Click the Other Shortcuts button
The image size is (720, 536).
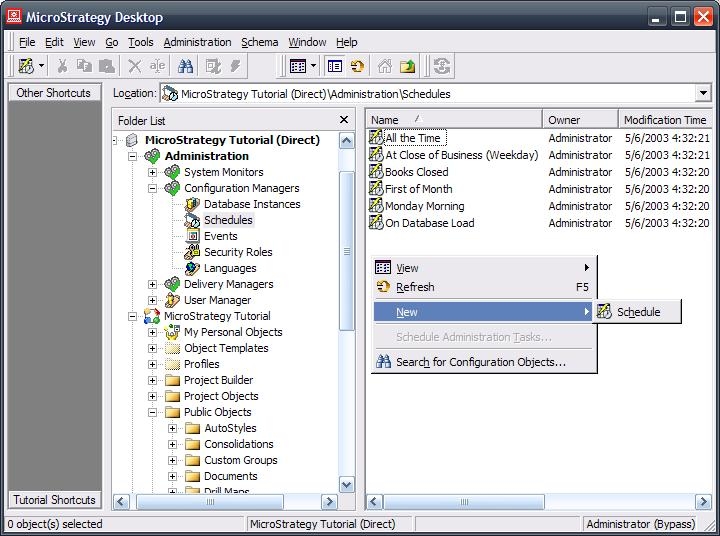[55, 93]
